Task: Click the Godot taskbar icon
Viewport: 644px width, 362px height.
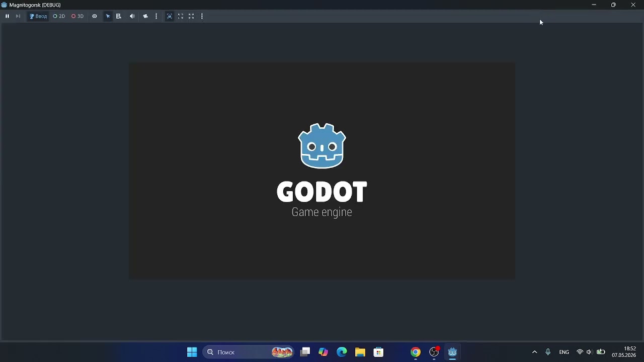Action: [452, 352]
